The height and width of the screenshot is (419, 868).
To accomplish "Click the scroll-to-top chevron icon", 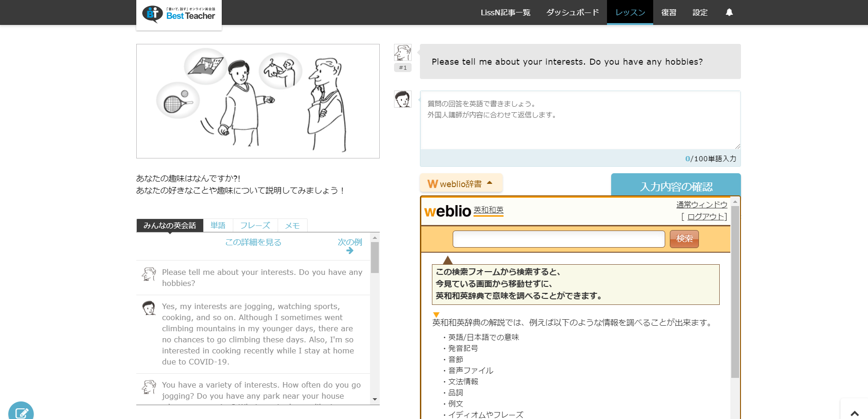I will point(854,413).
